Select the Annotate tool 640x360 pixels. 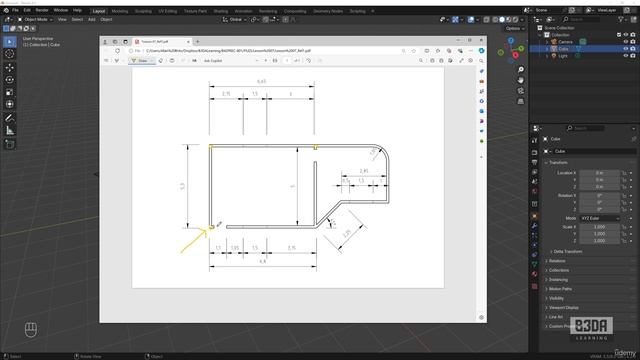[9, 118]
